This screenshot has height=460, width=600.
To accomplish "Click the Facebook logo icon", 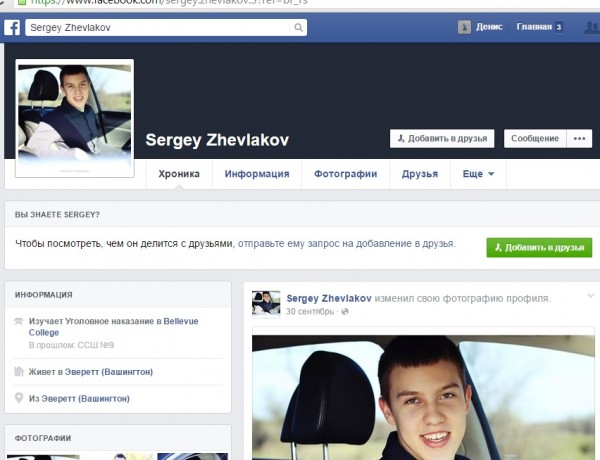I will pyautogui.click(x=12, y=28).
